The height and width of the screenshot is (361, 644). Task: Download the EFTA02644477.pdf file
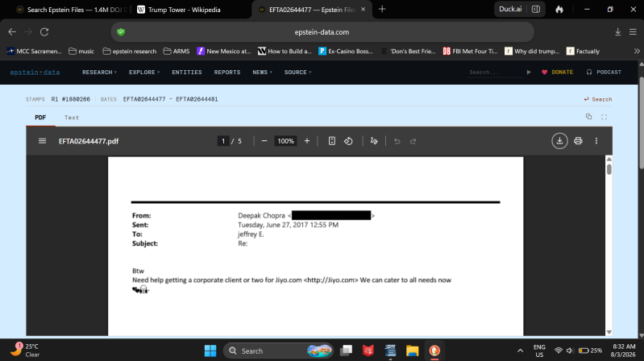click(559, 141)
